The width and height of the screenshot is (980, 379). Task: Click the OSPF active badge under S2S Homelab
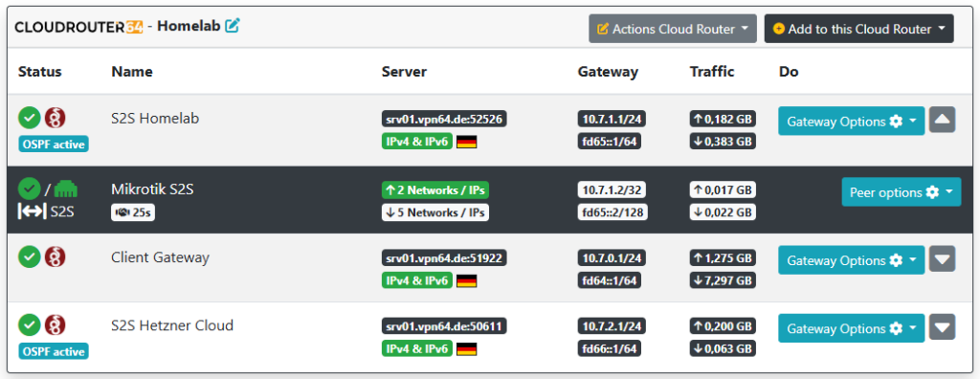click(x=54, y=145)
